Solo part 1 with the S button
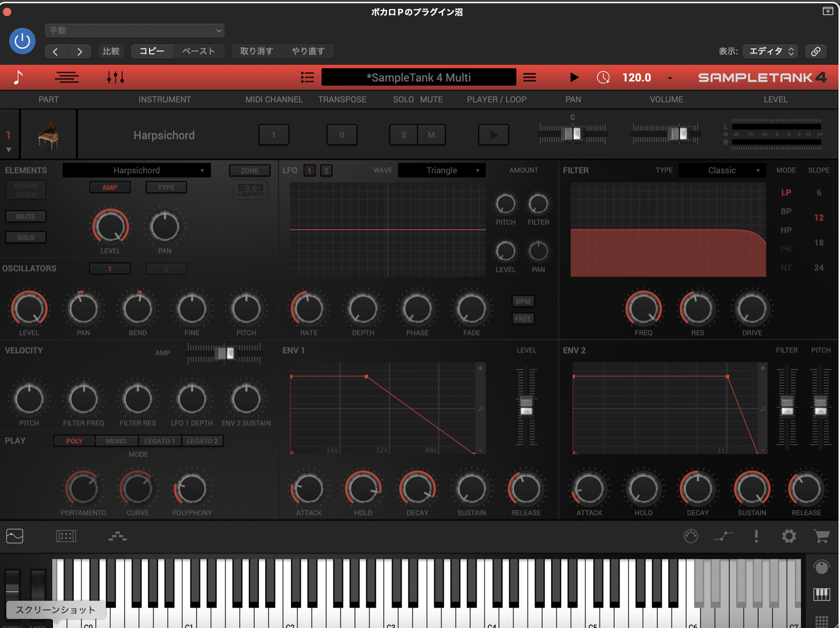The image size is (840, 628). (404, 135)
